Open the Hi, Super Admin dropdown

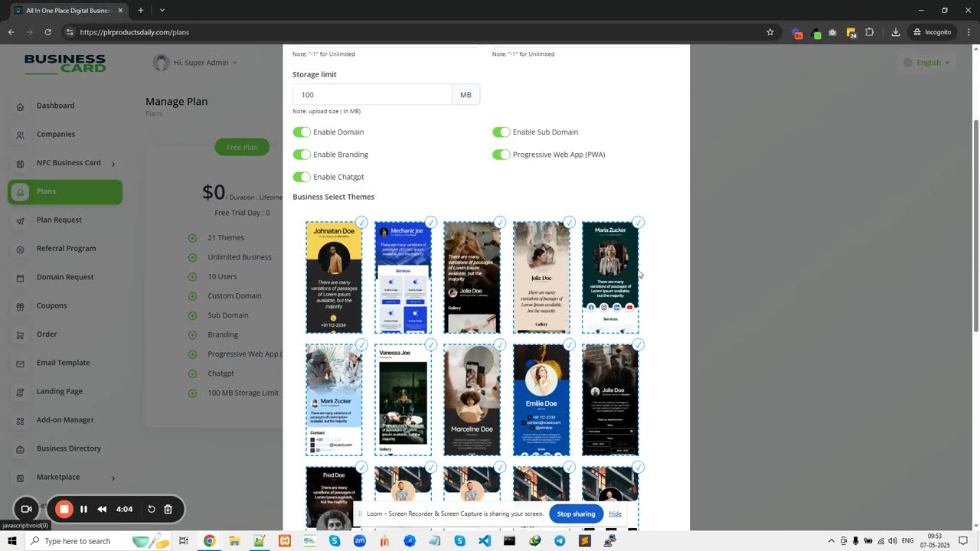[x=195, y=63]
